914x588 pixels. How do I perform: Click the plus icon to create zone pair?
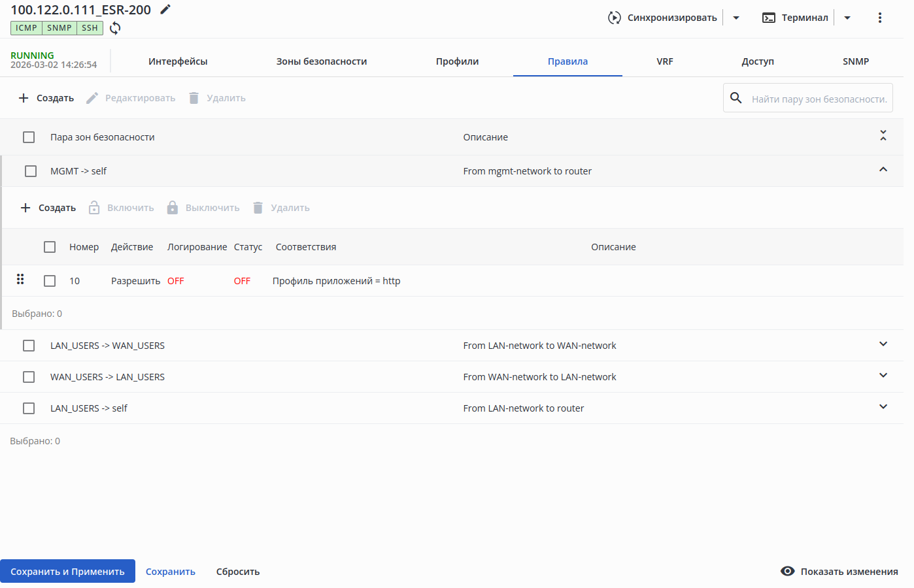point(24,98)
